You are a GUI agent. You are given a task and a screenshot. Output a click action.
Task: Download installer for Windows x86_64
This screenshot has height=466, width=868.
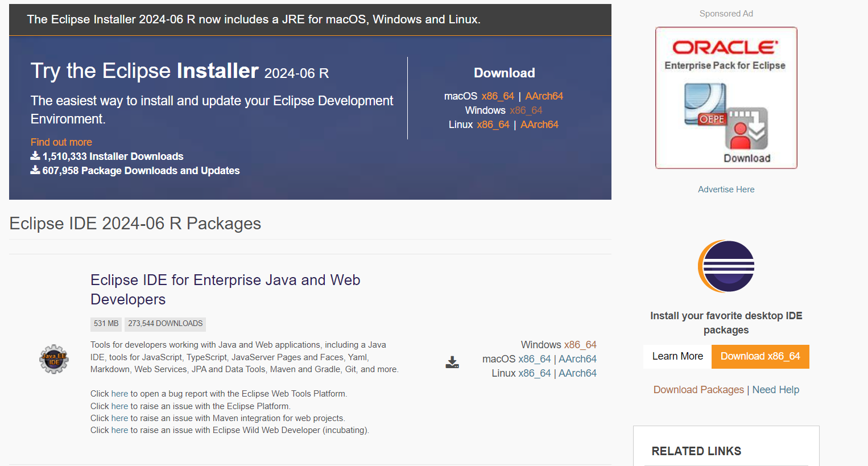(x=526, y=110)
